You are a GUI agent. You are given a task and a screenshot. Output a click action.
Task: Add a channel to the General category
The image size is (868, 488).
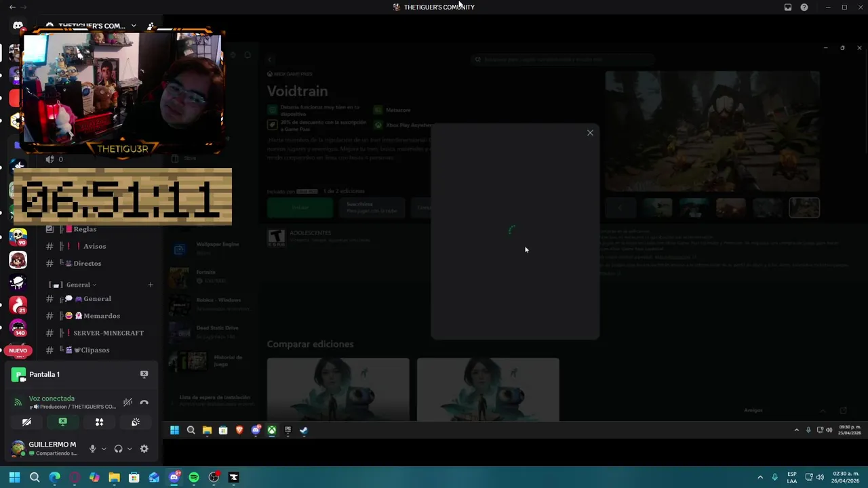coord(151,285)
